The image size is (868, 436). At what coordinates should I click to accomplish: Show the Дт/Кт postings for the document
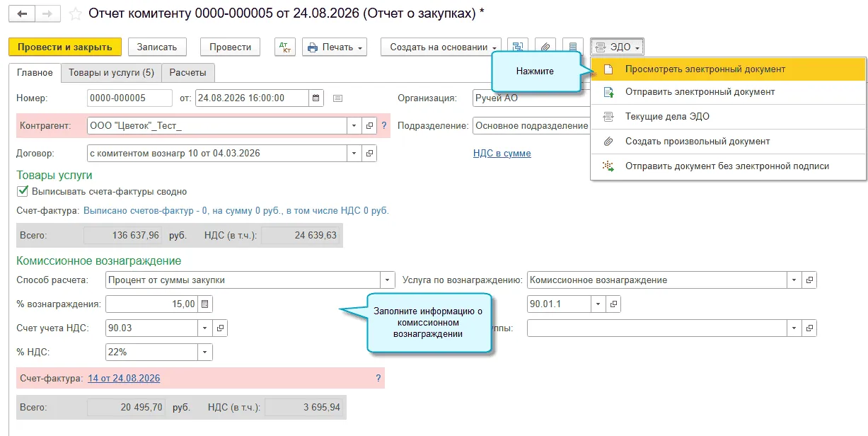click(x=286, y=47)
